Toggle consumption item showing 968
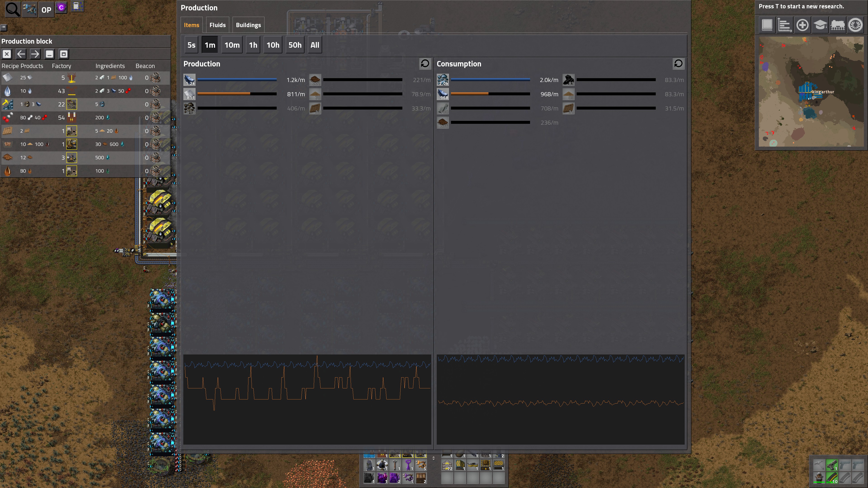868x488 pixels. pos(443,94)
